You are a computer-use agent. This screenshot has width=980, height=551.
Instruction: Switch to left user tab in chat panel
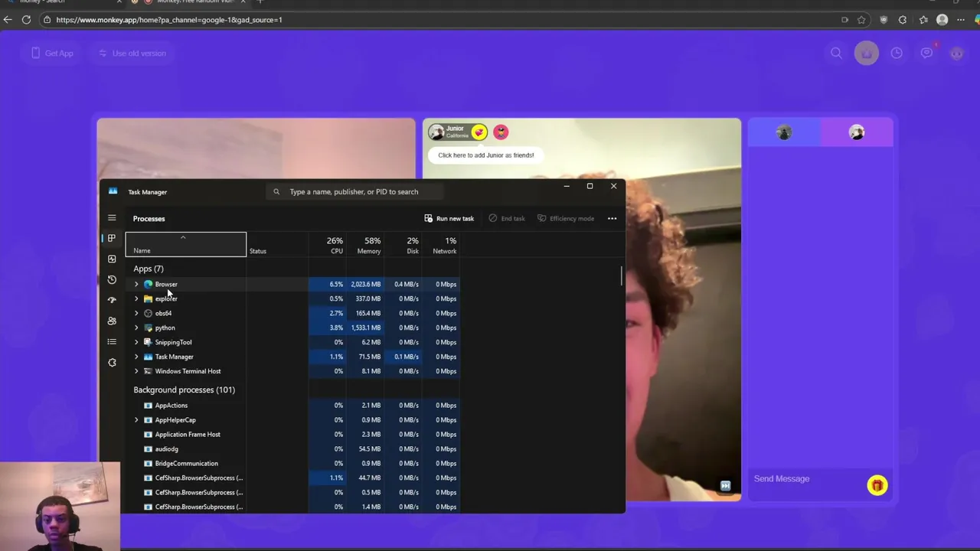[784, 132]
